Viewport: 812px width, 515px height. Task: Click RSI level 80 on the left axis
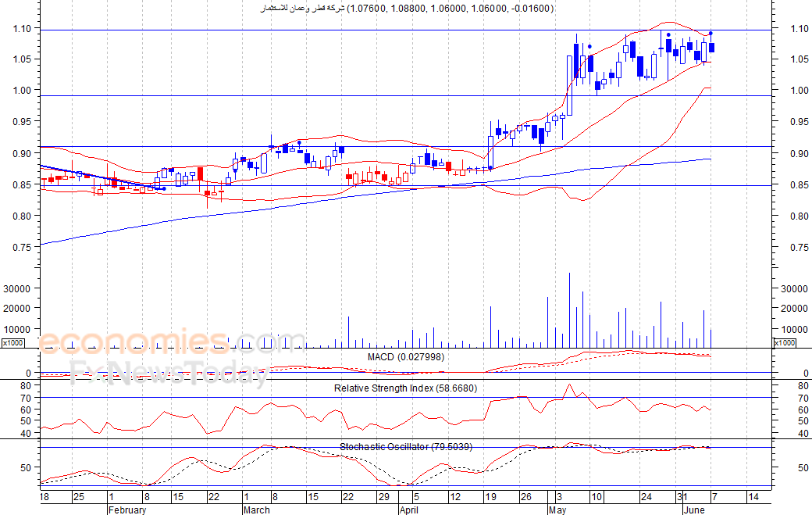pos(26,386)
